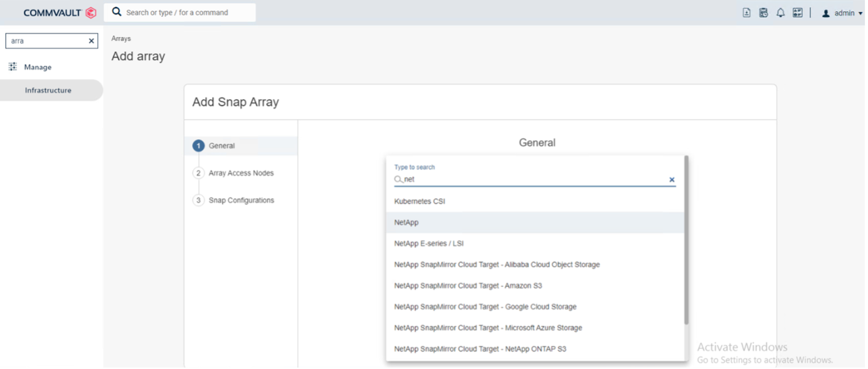868x369 pixels.
Task: Select NetApp SnapMirror Cloud Target - Amazon S3
Action: coord(468,286)
